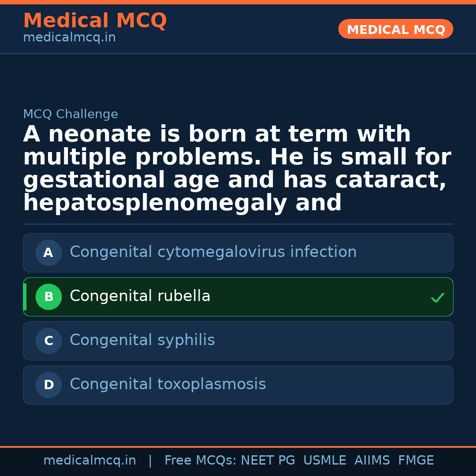Choose the "Congenital syphilis" answer text
The width and height of the screenshot is (476, 476).
tap(142, 340)
